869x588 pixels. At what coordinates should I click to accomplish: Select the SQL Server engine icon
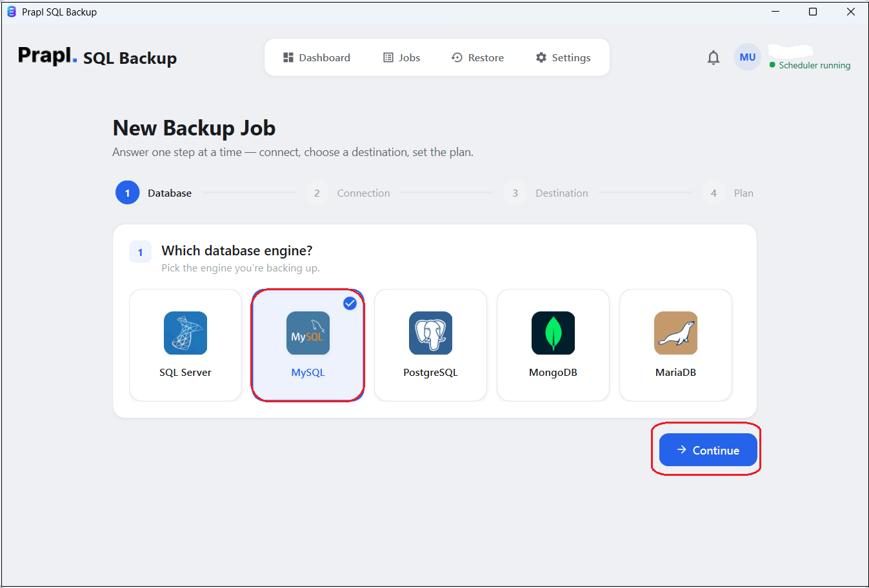[185, 333]
